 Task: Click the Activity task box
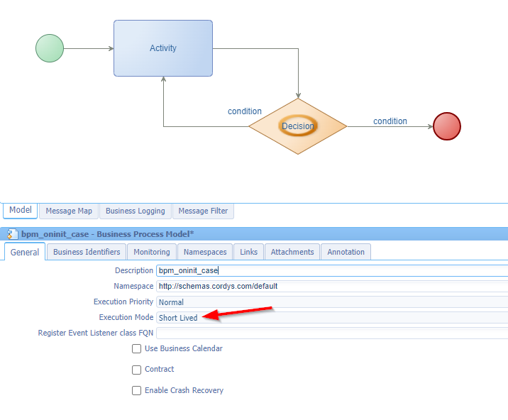(x=163, y=48)
